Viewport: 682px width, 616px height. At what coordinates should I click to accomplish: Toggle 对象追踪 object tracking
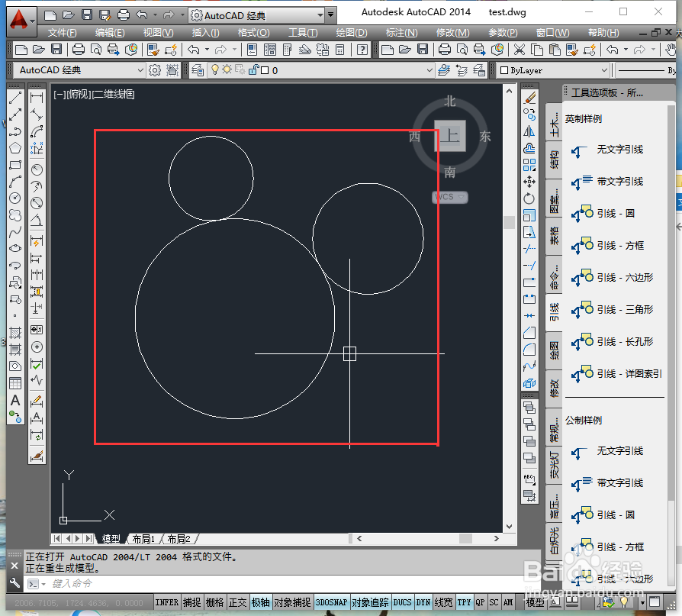click(370, 602)
